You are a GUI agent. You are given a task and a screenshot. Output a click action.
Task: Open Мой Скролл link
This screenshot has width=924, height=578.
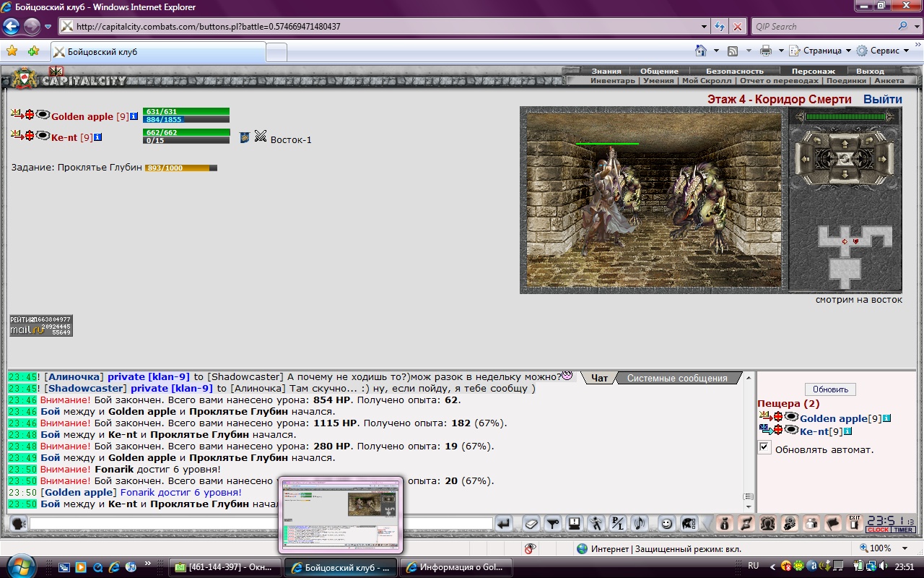[x=707, y=81]
